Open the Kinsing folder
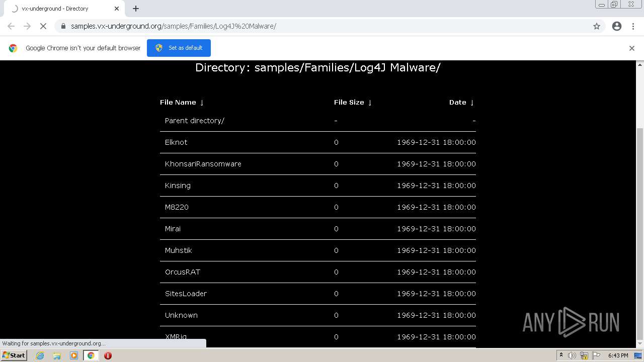 178,186
